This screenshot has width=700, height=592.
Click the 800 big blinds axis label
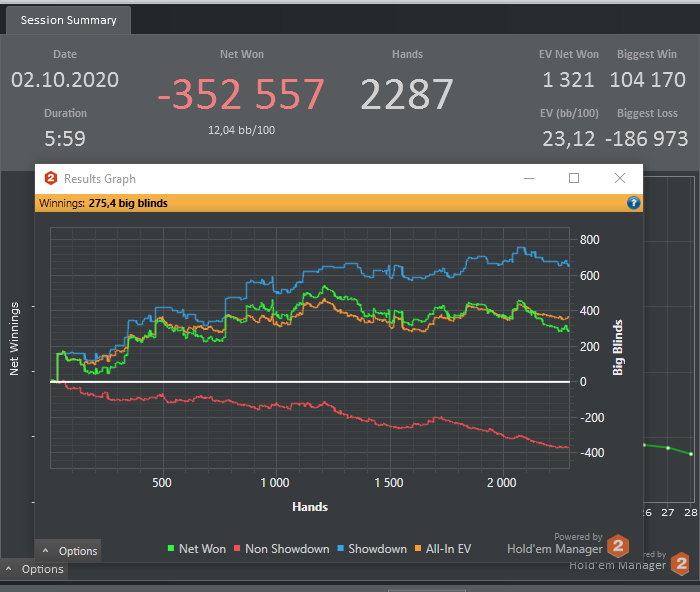coord(589,240)
